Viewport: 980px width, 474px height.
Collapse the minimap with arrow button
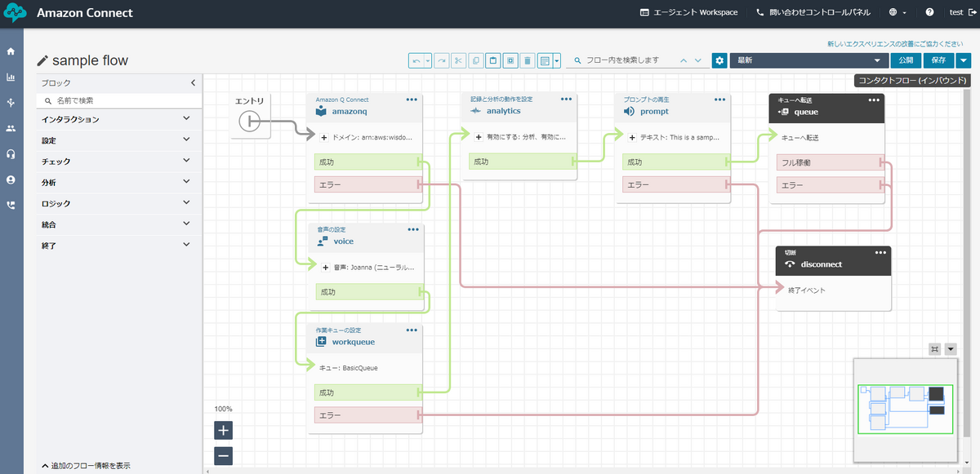(x=951, y=349)
